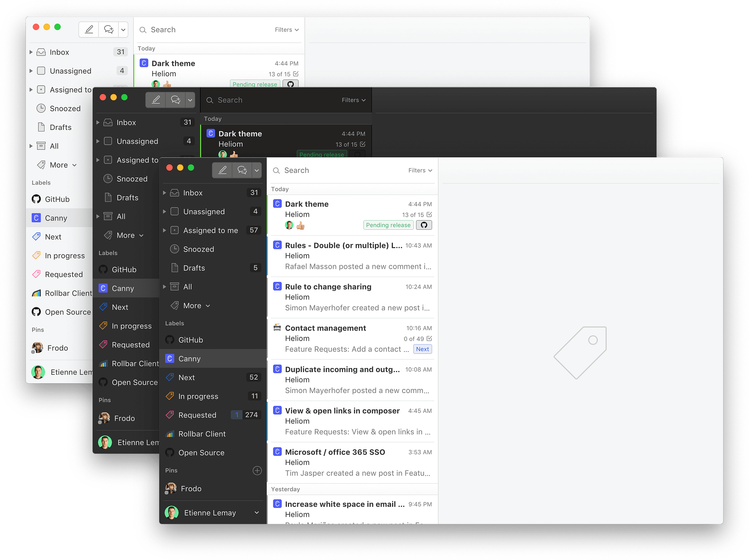This screenshot has height=560, width=749.
Task: Click the new chat bubble icon in front window
Action: pyautogui.click(x=242, y=170)
